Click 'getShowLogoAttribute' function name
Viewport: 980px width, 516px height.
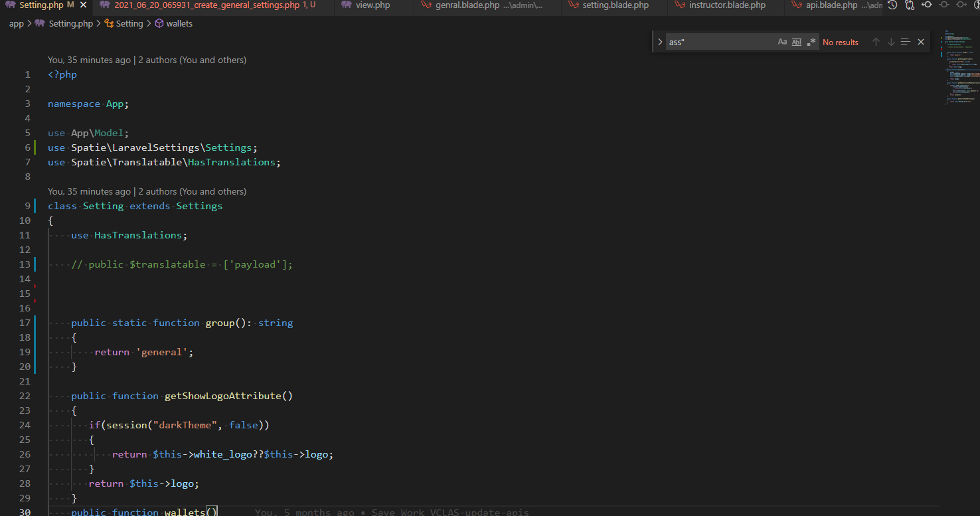[222, 396]
